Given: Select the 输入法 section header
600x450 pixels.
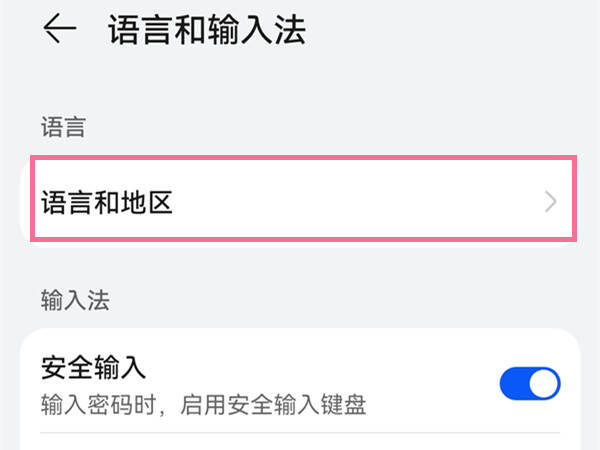Looking at the screenshot, I should coord(75,300).
